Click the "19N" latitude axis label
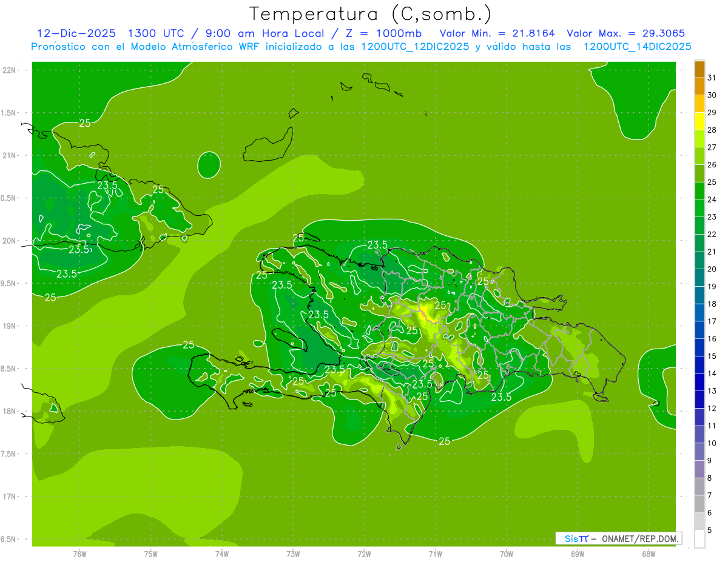The height and width of the screenshot is (562, 728). (x=10, y=326)
